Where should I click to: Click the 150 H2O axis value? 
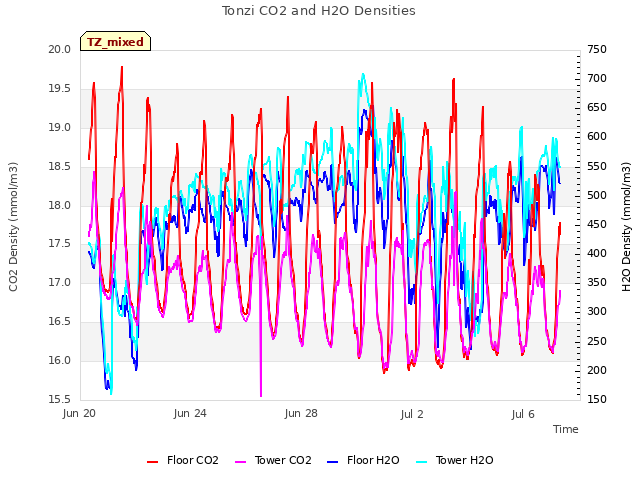point(597,399)
